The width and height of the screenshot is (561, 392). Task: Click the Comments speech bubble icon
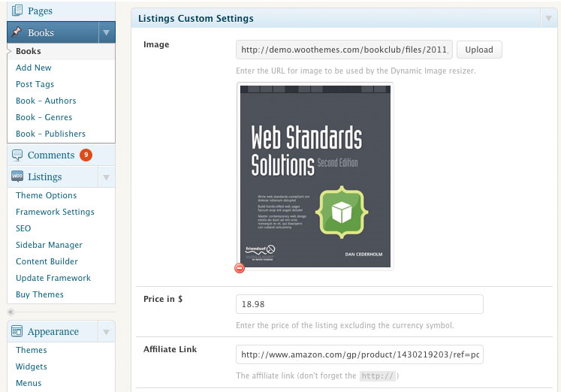click(x=17, y=155)
